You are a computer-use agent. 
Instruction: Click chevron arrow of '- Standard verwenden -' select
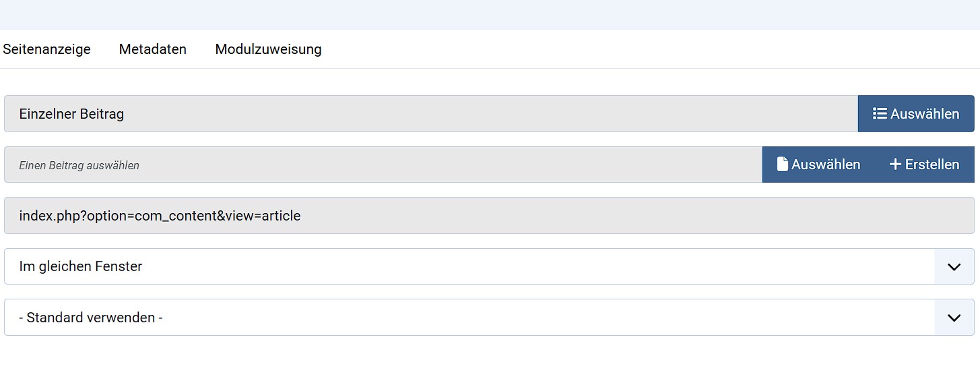pos(954,318)
